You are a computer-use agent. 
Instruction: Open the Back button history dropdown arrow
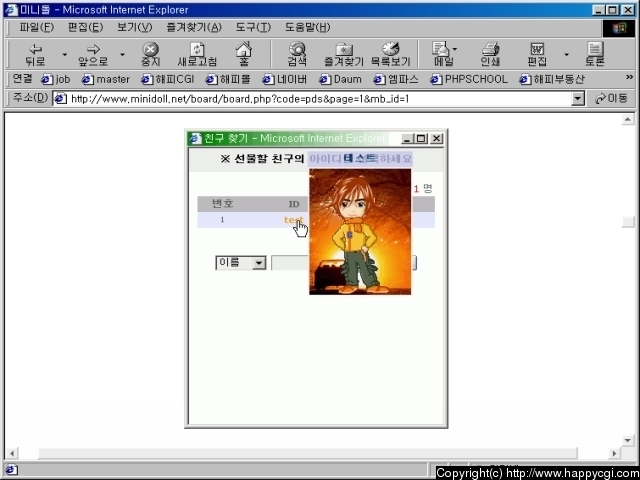point(64,54)
